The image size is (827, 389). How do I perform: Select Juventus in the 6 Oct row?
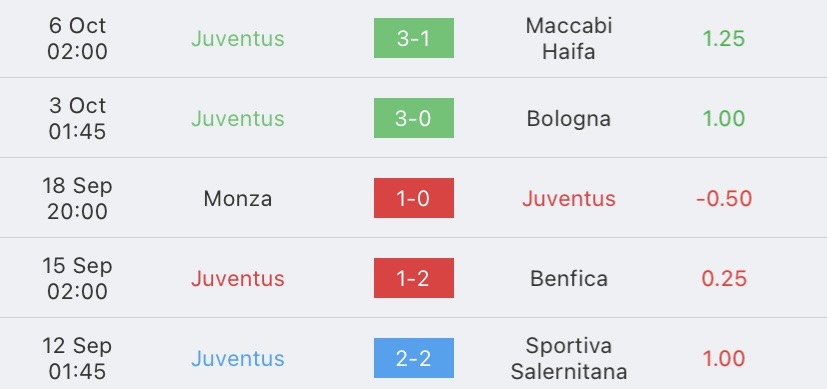pos(237,38)
